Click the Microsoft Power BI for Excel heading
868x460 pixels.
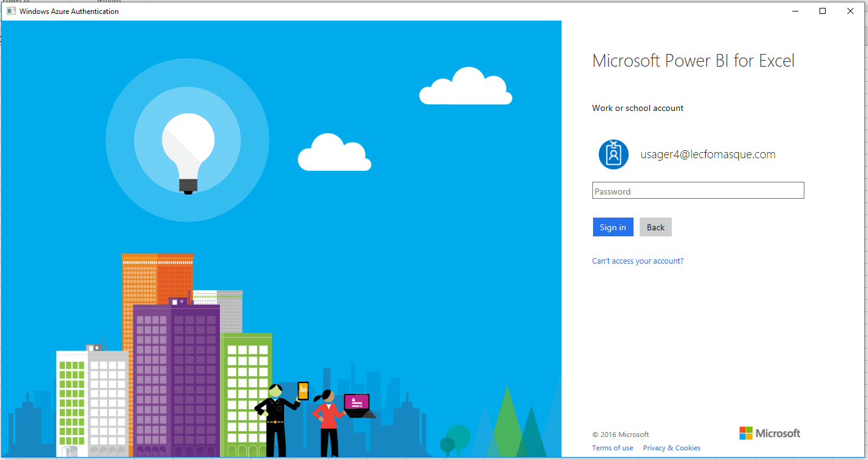coord(693,61)
